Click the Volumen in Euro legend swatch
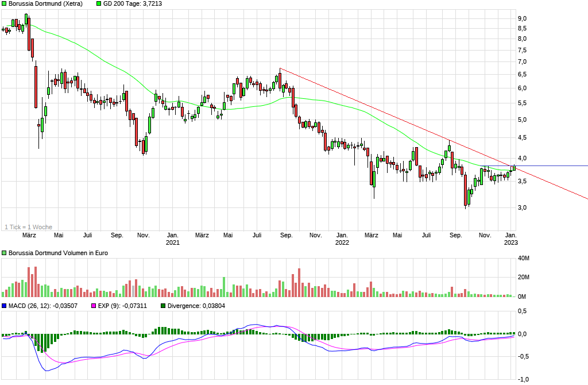588x385 pixels. (5, 253)
